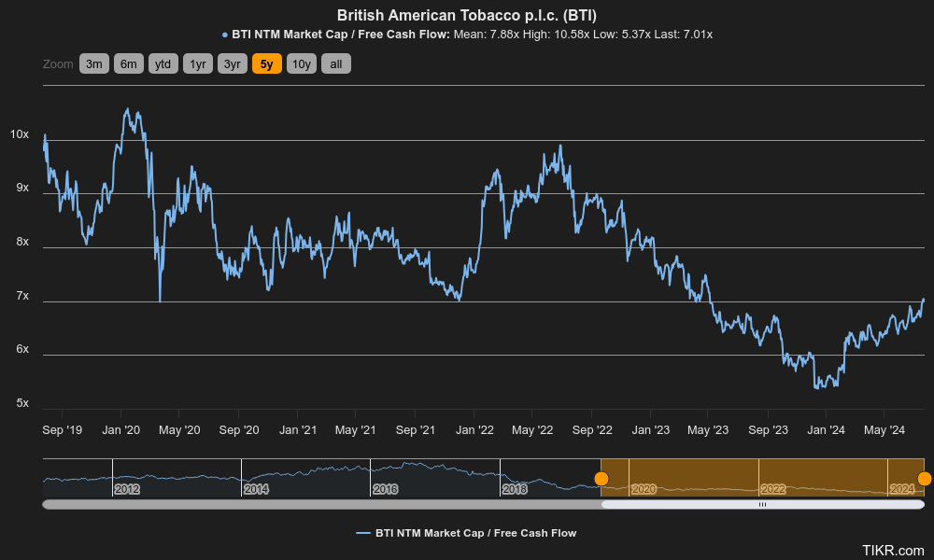The width and height of the screenshot is (934, 560).
Task: Click the grey scrollbar track before the thumb
Action: 321,505
